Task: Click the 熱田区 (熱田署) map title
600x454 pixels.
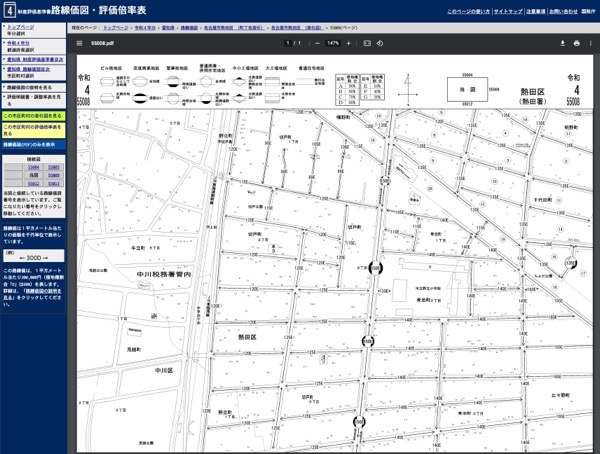Action: coord(532,96)
